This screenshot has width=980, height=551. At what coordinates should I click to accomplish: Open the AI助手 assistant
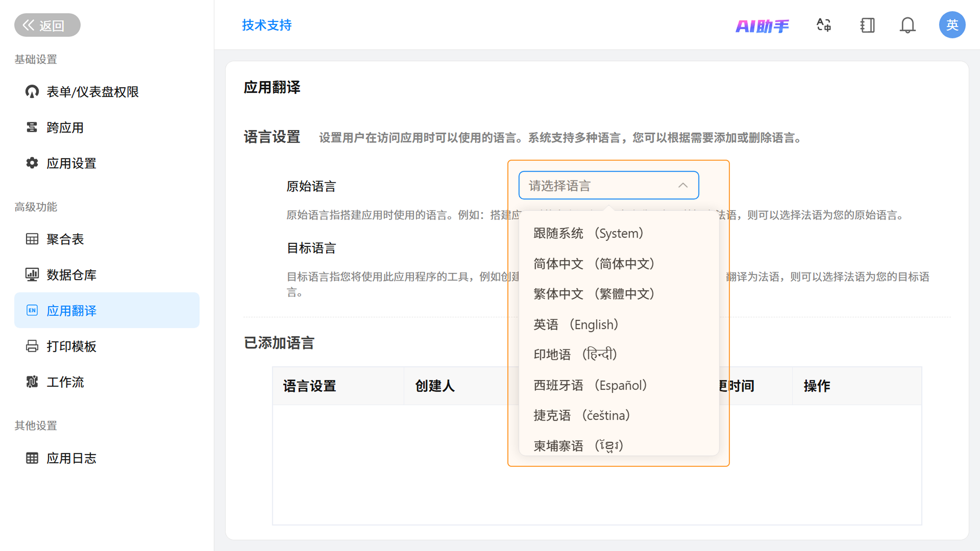(762, 26)
